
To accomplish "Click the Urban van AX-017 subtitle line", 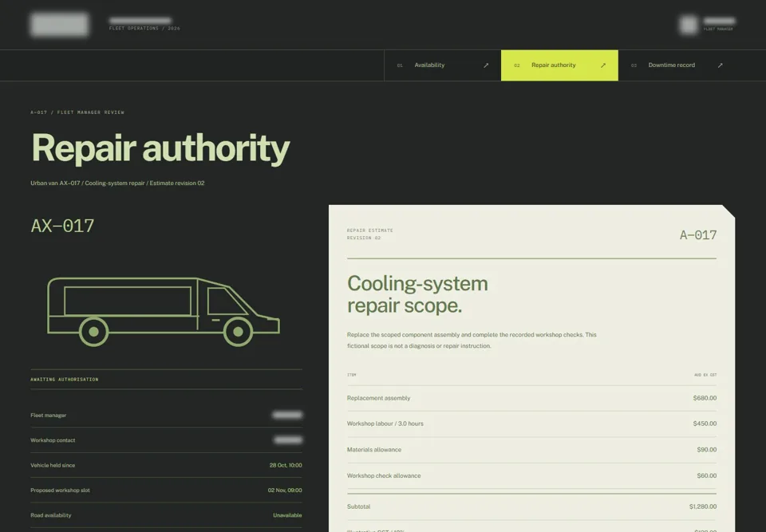I will point(117,183).
